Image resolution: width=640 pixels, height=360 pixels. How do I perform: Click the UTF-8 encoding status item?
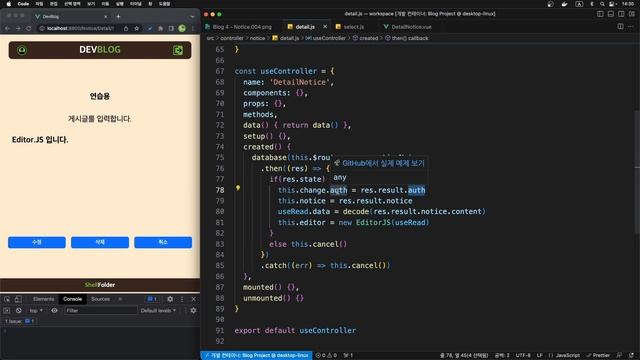[523, 356]
